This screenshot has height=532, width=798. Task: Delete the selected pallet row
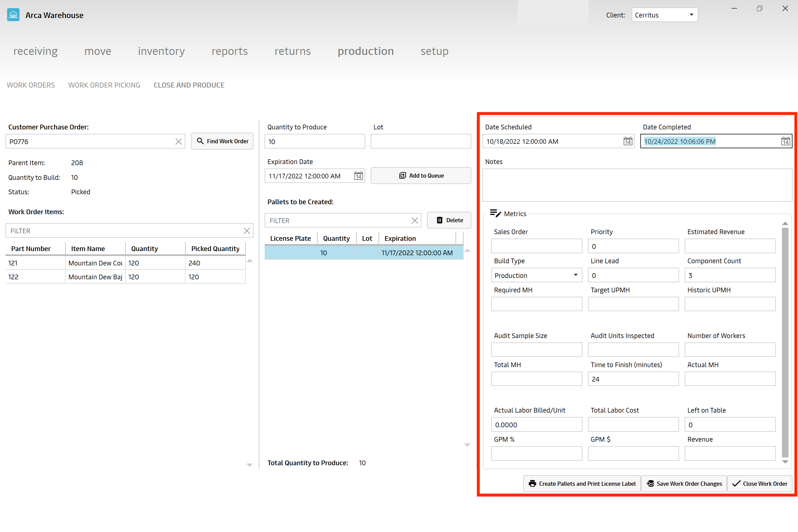449,220
